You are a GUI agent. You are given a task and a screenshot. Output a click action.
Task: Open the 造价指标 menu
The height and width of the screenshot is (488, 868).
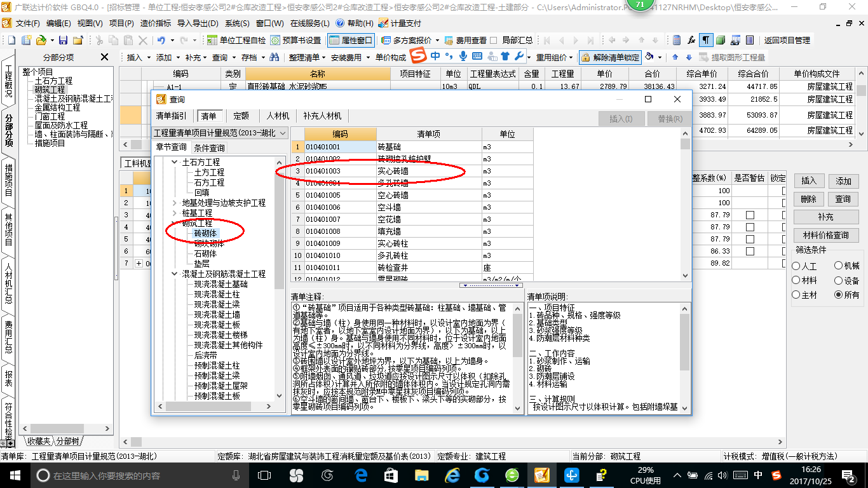coord(156,23)
